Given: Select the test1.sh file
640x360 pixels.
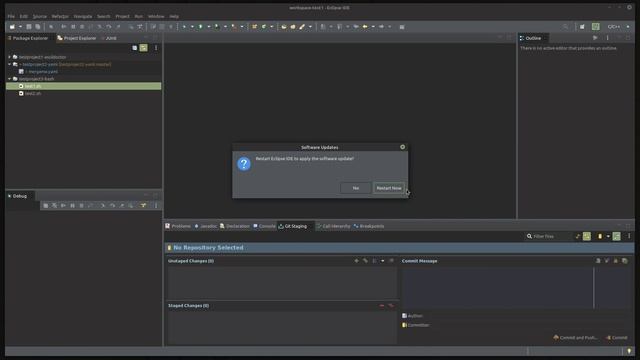Looking at the screenshot, I should [x=83, y=86].
